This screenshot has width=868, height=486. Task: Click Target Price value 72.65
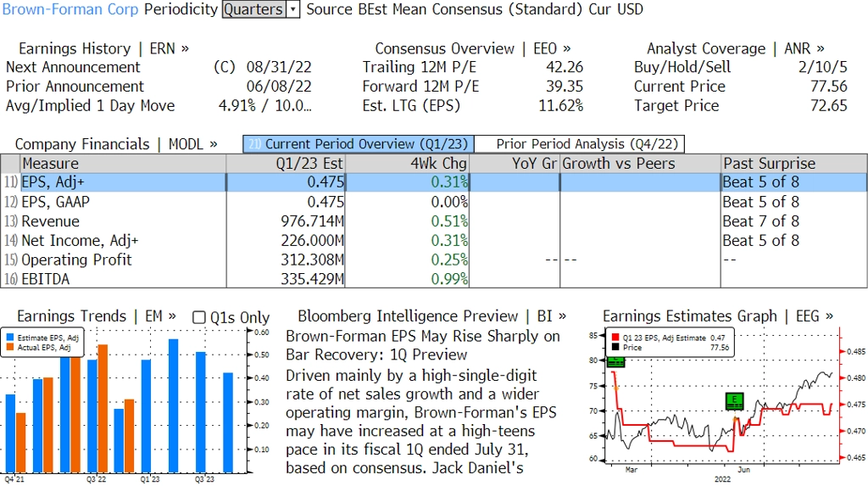pos(829,106)
